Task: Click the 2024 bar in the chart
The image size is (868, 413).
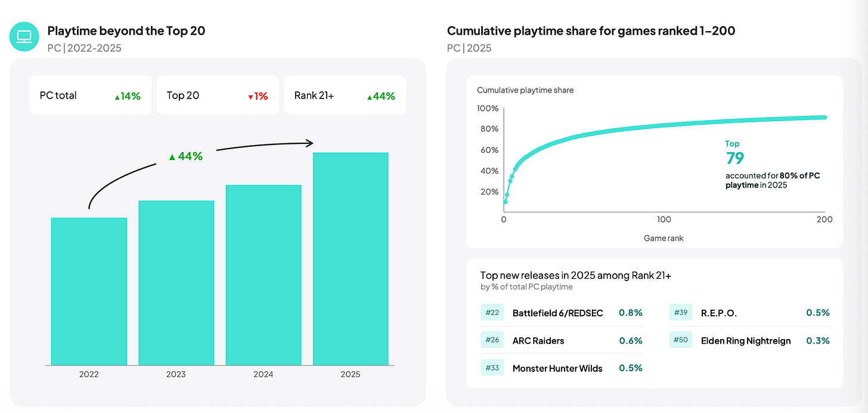Action: tap(263, 275)
